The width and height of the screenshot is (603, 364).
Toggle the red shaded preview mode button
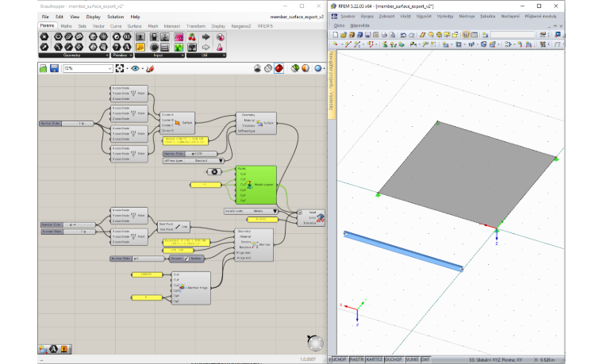278,68
